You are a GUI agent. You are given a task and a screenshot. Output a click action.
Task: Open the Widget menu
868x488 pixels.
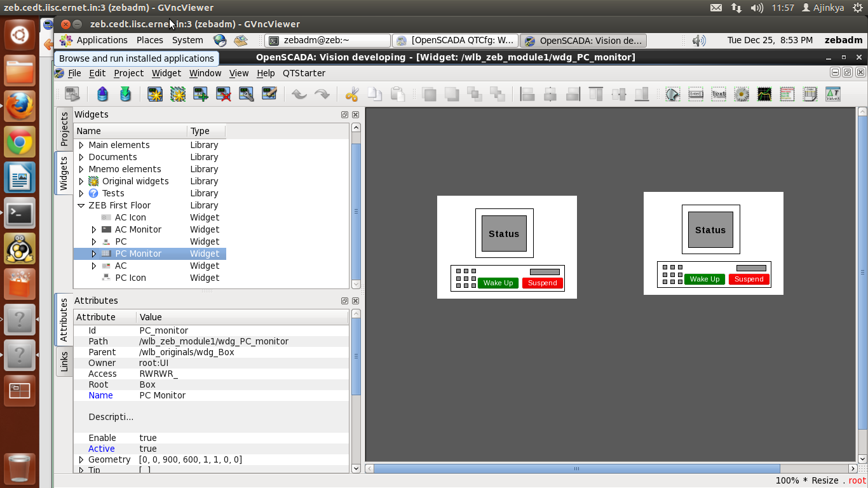pos(166,73)
